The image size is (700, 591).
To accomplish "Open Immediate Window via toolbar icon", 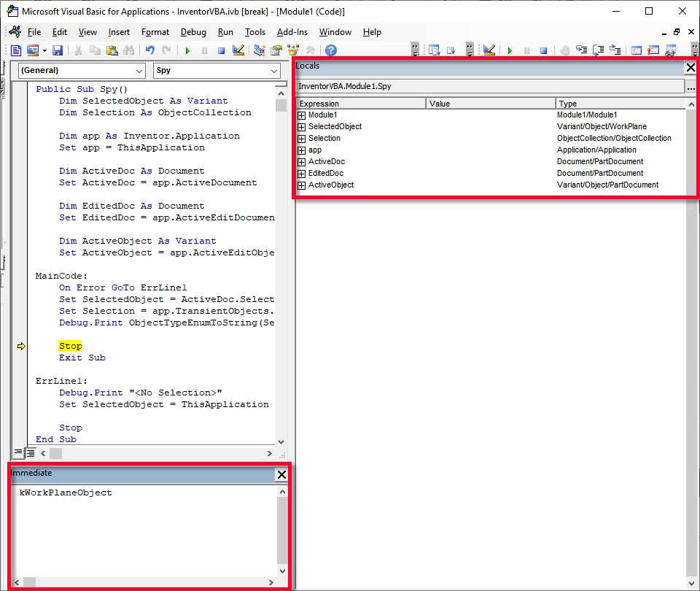I will point(653,50).
